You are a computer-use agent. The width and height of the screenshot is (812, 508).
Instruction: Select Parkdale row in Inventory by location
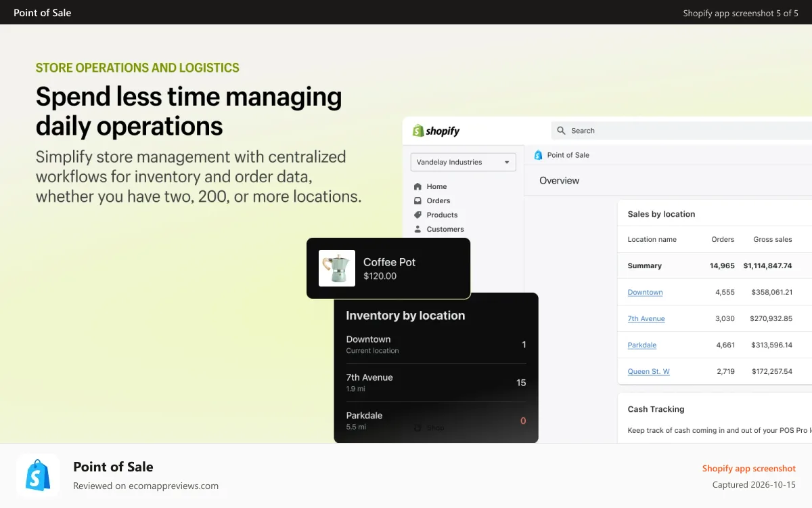click(436, 420)
